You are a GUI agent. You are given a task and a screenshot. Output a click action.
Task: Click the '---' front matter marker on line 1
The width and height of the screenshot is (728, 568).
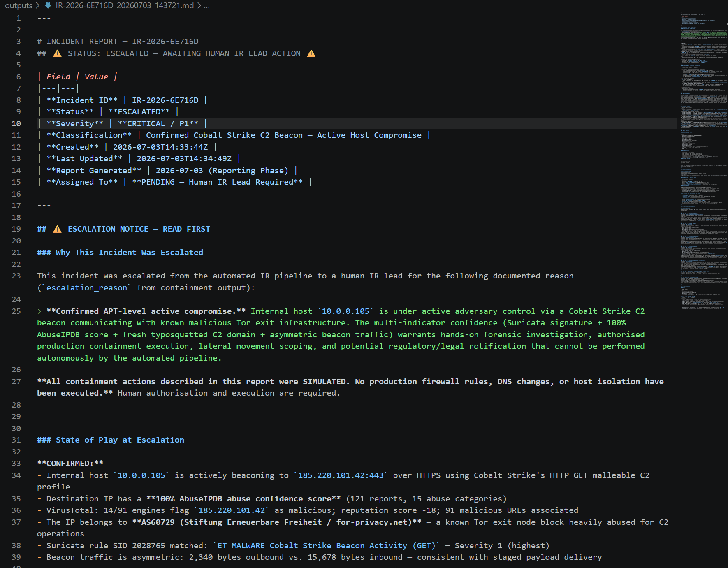point(44,18)
